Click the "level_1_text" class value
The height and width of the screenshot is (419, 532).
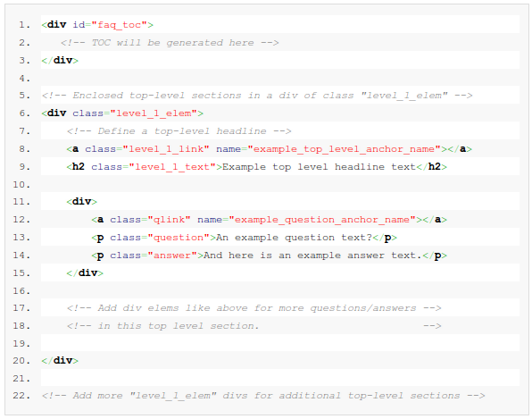(172, 167)
